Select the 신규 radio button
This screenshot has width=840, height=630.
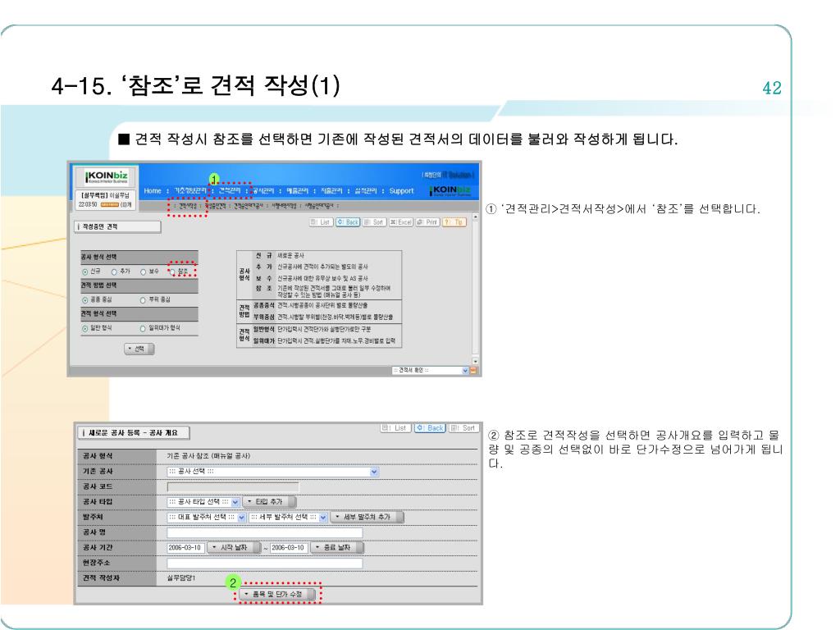pos(85,272)
